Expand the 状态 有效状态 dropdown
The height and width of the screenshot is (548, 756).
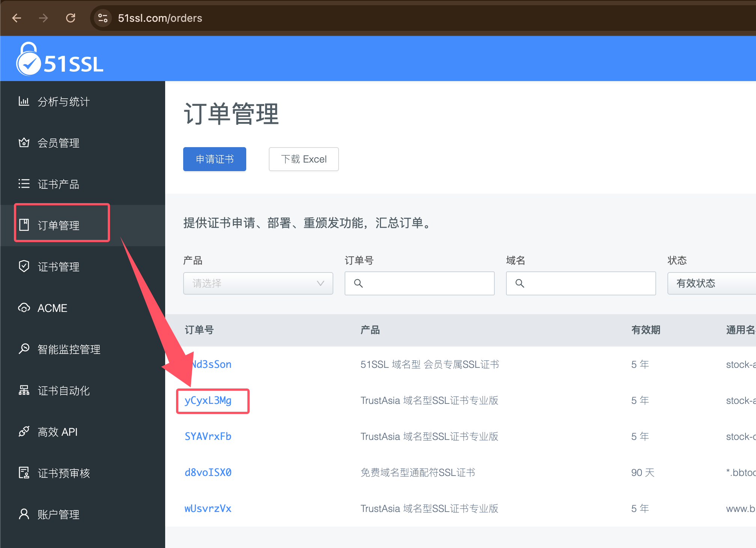tap(711, 283)
